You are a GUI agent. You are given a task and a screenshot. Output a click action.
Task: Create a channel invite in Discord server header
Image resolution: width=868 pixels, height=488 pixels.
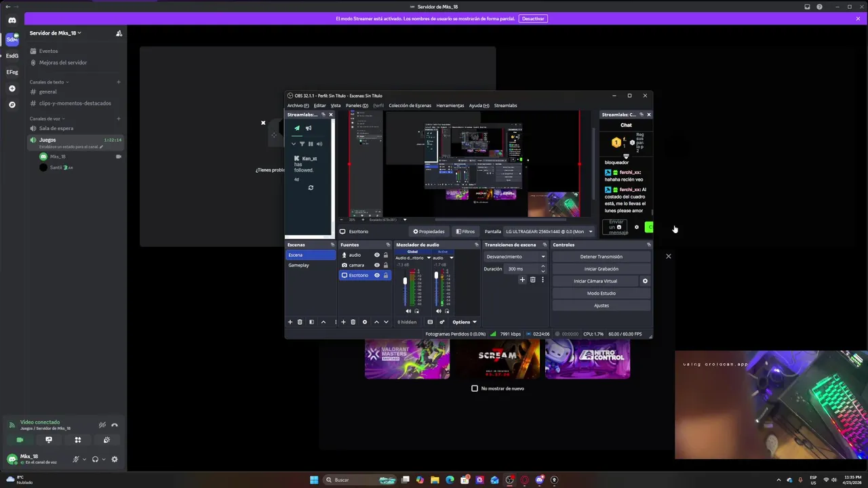click(x=119, y=33)
